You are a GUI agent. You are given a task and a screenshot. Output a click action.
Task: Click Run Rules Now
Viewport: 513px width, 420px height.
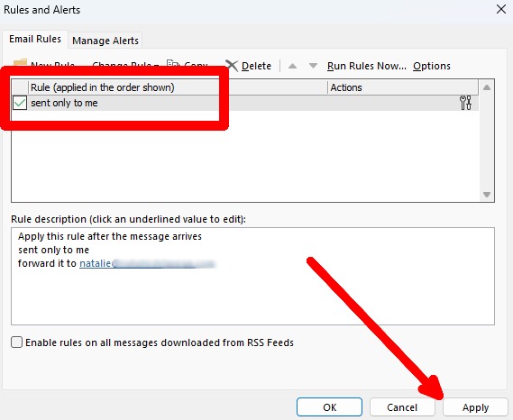(x=366, y=66)
